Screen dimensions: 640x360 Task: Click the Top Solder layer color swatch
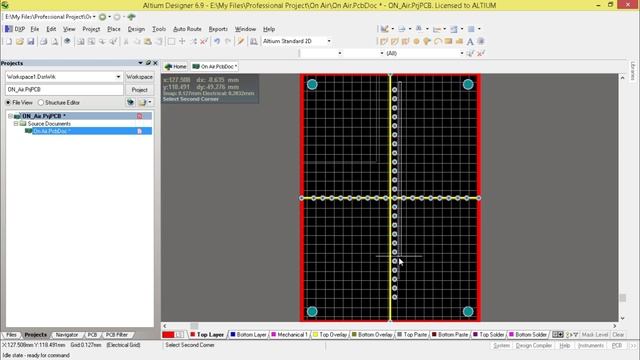click(x=475, y=334)
